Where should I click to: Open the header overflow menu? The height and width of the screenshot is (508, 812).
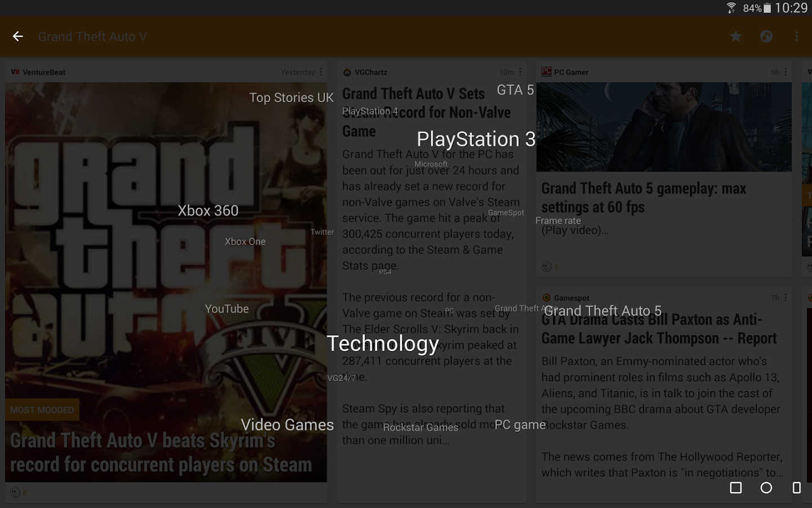pyautogui.click(x=796, y=37)
